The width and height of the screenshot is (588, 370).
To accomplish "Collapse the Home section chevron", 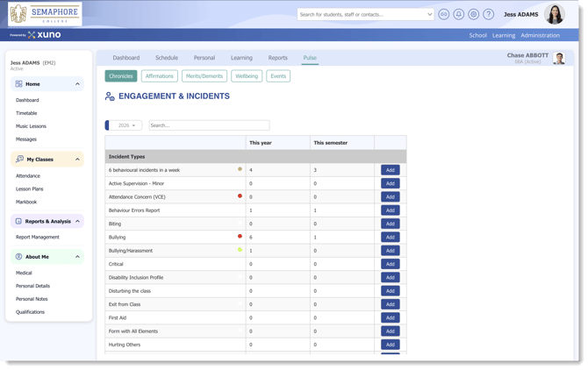I will click(77, 84).
